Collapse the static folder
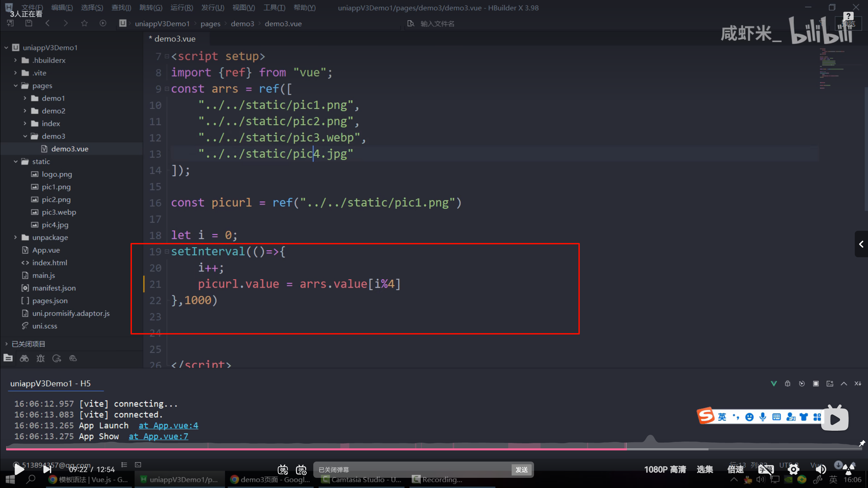 click(x=15, y=161)
